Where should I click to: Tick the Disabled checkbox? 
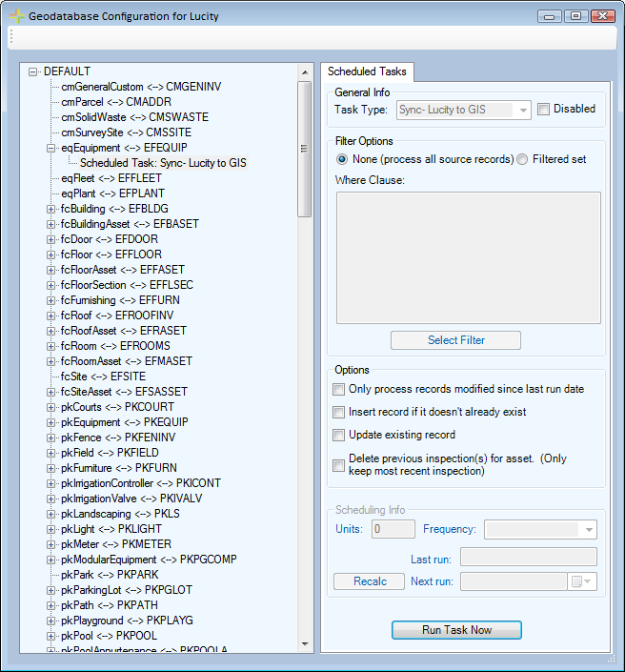click(543, 110)
